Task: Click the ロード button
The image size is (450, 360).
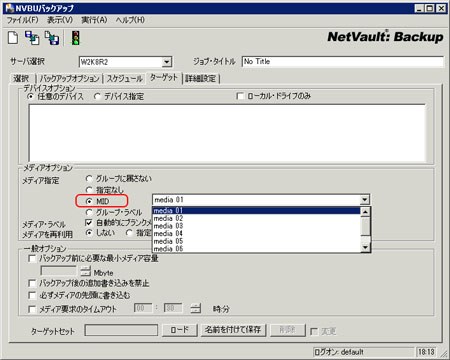Action: coord(180,330)
